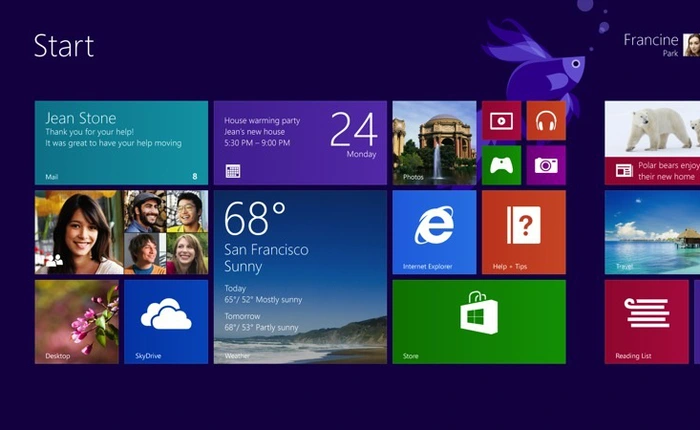This screenshot has height=430, width=700.
Task: Launch Internet Explorer
Action: click(x=434, y=232)
